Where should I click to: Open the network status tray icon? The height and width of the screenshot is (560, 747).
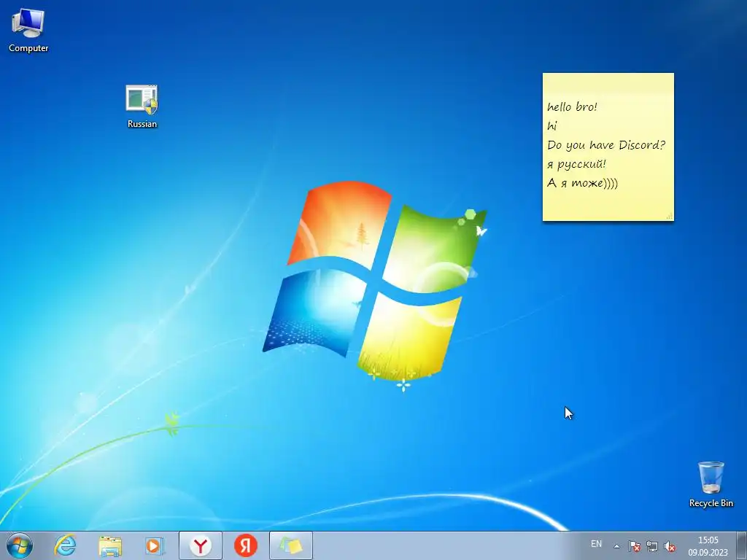click(651, 546)
